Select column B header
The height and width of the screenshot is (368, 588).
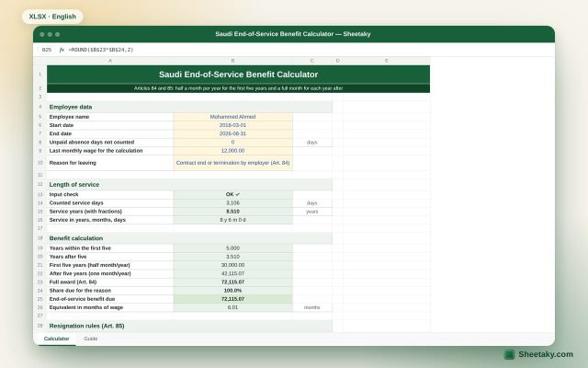click(x=232, y=61)
